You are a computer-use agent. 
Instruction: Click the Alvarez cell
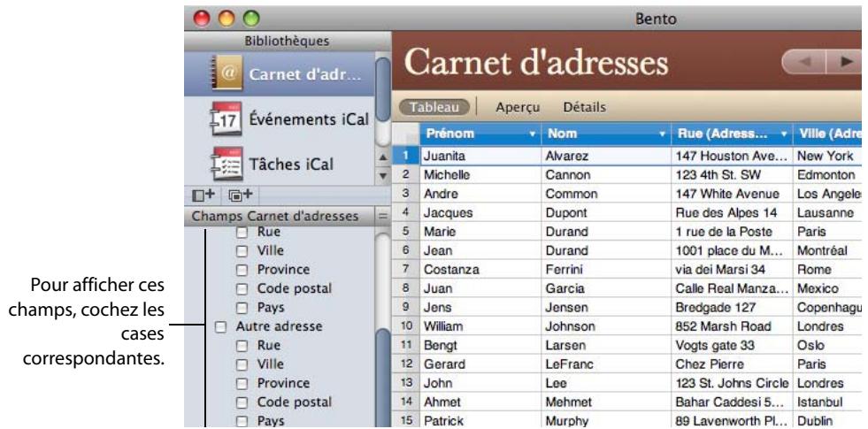(x=606, y=156)
